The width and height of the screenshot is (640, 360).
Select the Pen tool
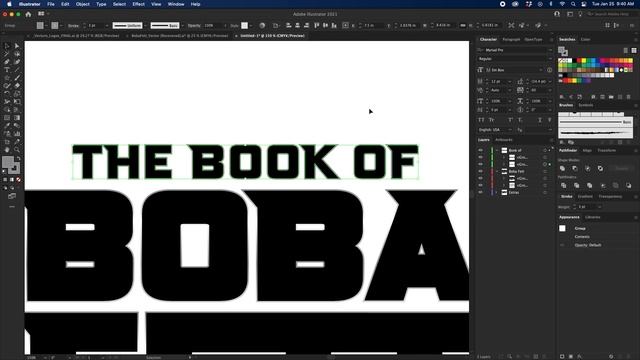click(7, 62)
